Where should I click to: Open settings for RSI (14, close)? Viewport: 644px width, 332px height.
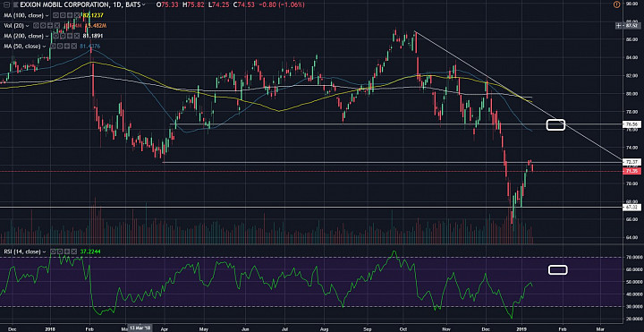coord(60,251)
